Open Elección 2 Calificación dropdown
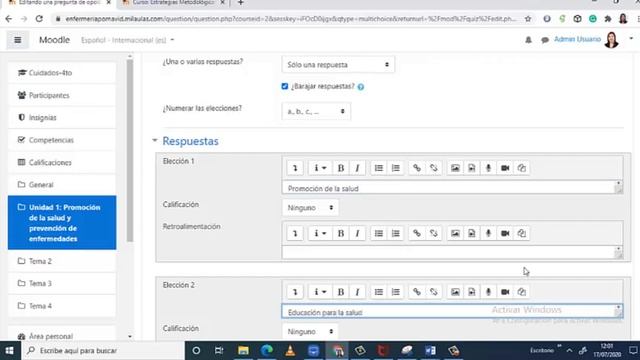 [310, 332]
